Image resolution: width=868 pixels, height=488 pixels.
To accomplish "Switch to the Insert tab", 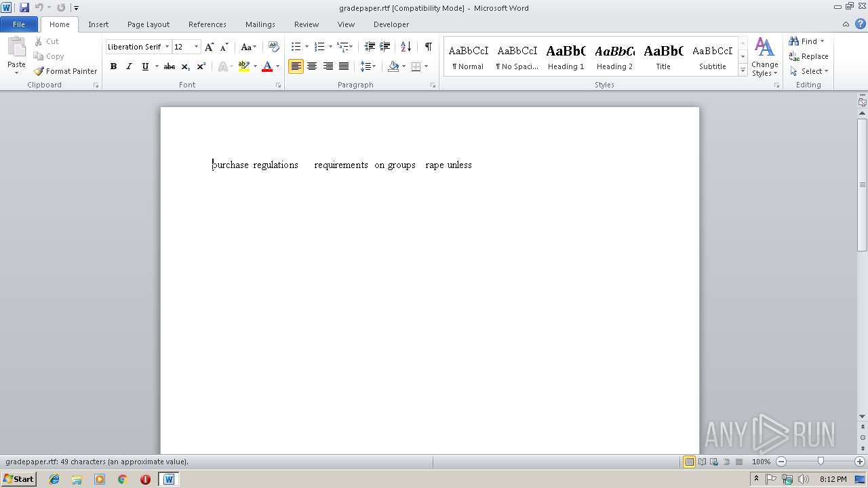I will (x=98, y=24).
